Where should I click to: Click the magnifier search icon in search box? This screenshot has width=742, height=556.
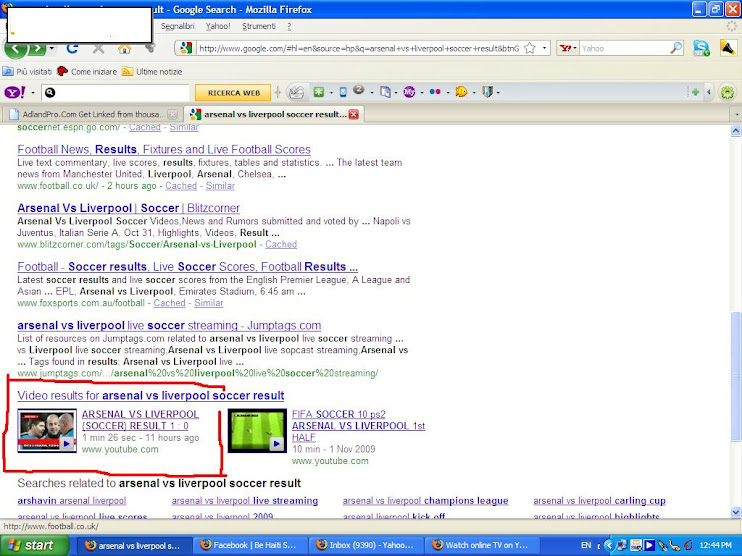click(x=676, y=48)
